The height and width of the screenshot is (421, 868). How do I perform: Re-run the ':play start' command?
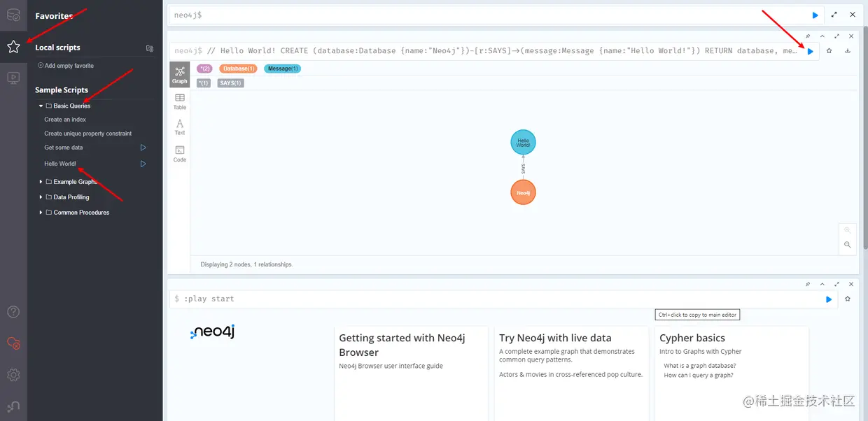click(x=829, y=299)
